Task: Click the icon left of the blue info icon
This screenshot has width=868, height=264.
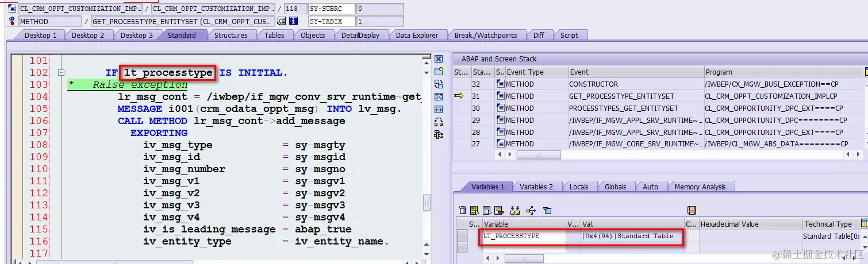Action: (x=282, y=21)
